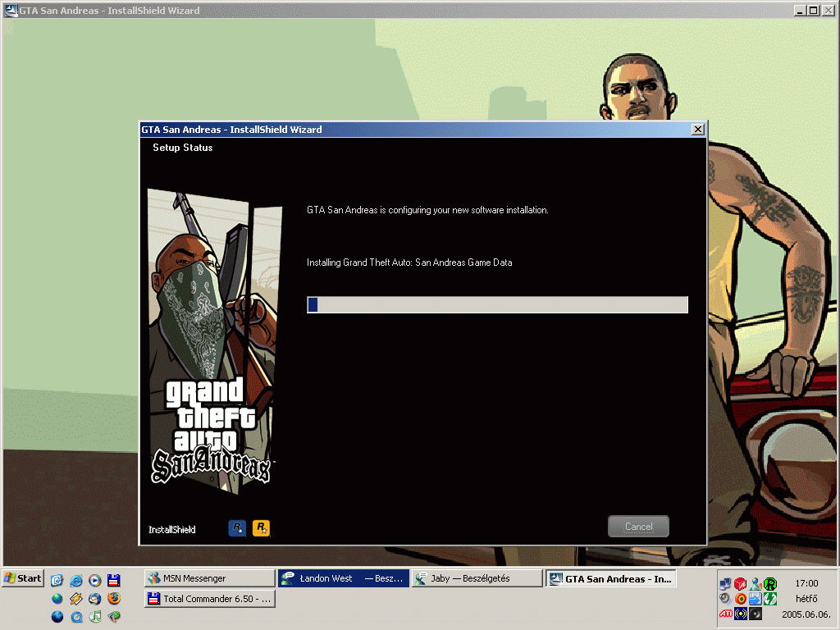Launch Total Commander from the quick launch floppy icon
This screenshot has width=840, height=630.
pos(113,580)
